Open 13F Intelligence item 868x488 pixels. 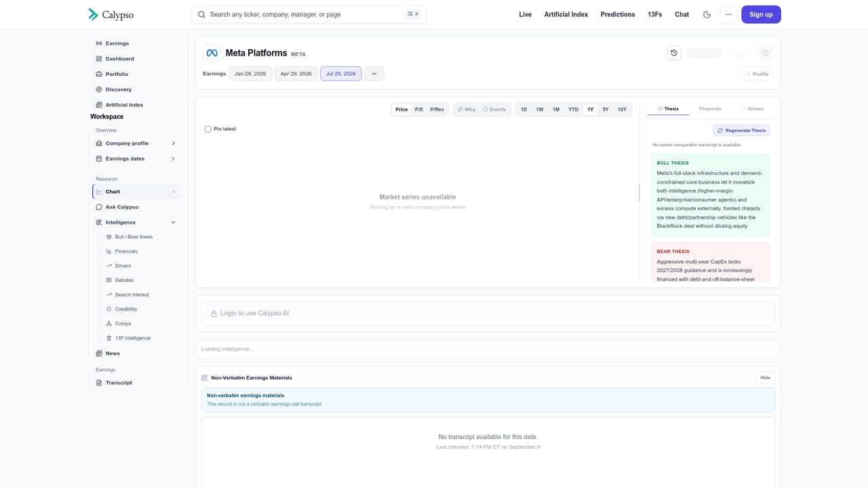pos(133,338)
